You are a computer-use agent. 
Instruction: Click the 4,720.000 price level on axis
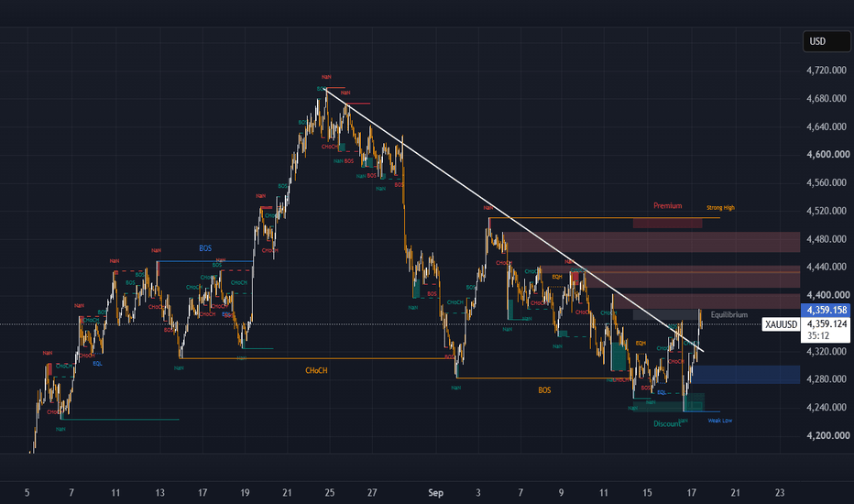[x=827, y=71]
